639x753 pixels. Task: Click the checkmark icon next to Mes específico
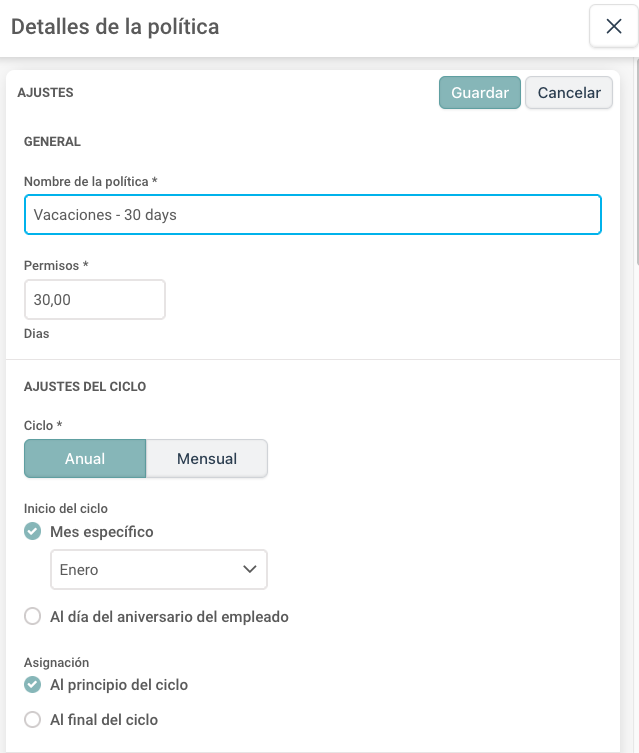(x=33, y=532)
